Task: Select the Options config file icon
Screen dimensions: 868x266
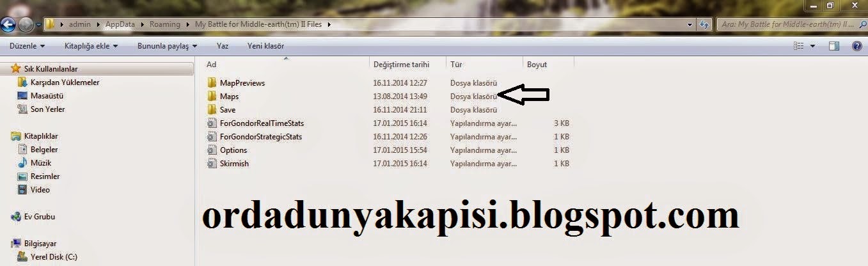Action: coord(212,150)
